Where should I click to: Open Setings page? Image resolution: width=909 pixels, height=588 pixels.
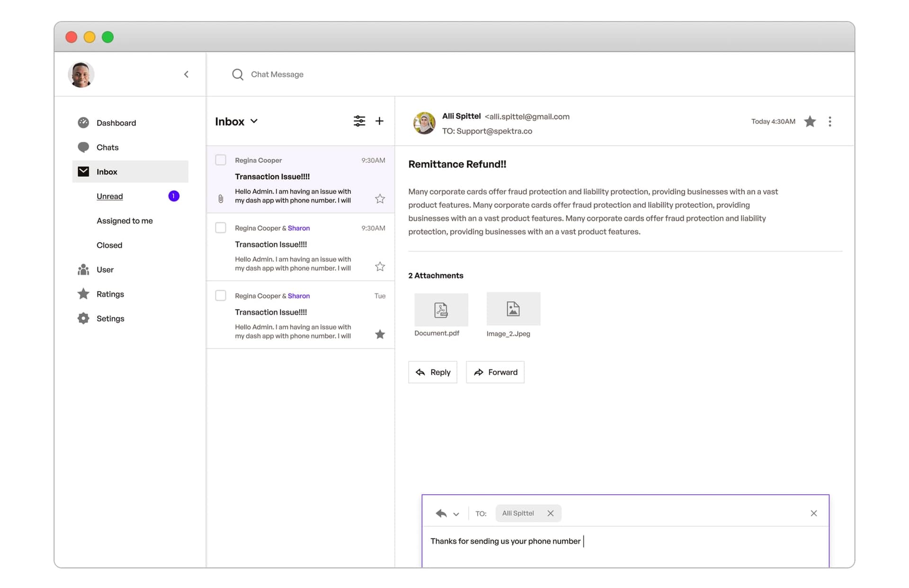pyautogui.click(x=110, y=319)
